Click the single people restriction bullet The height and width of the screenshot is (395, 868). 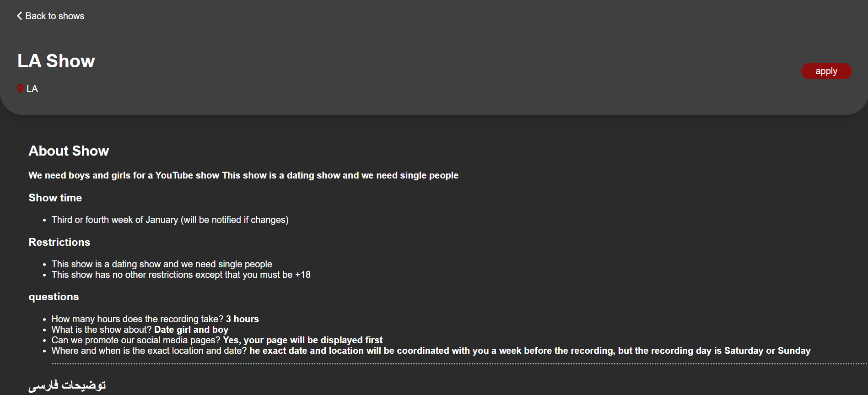tap(162, 264)
